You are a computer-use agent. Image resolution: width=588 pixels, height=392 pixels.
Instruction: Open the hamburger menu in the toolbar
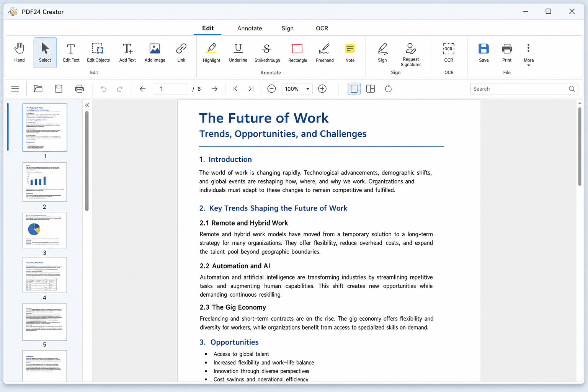(x=15, y=89)
